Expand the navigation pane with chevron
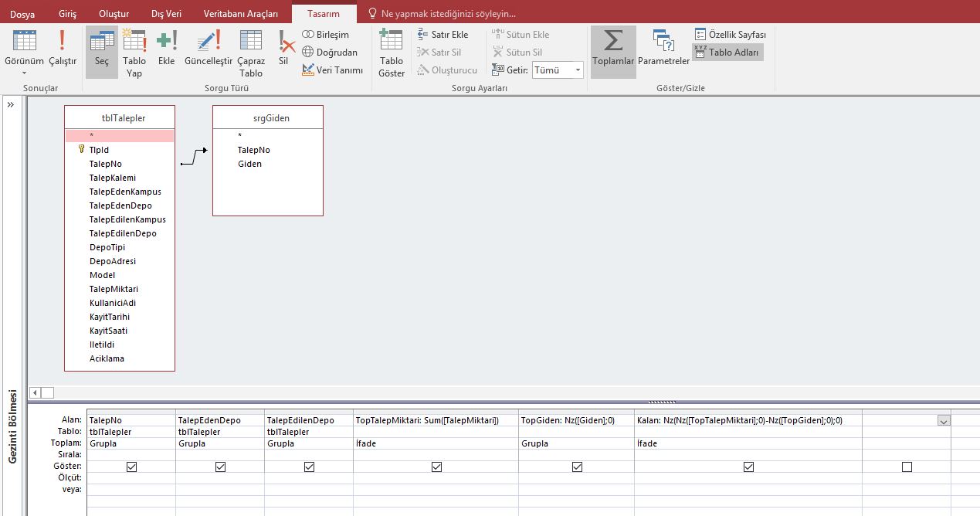The height and width of the screenshot is (516, 980). point(11,105)
